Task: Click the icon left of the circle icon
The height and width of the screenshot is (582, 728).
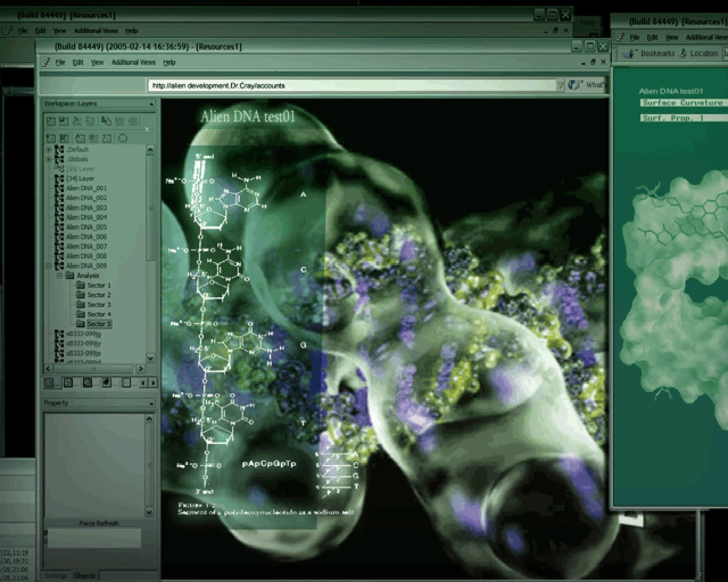Action: (107, 138)
